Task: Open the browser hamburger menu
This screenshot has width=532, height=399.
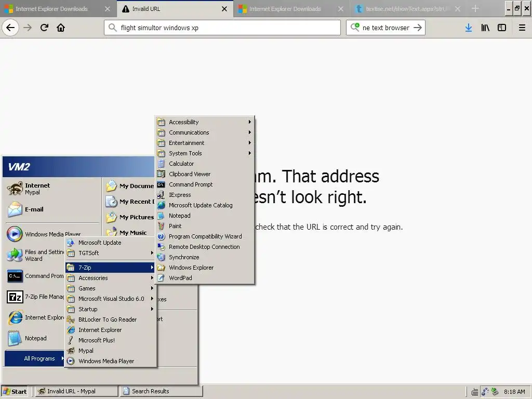Action: pos(522,28)
